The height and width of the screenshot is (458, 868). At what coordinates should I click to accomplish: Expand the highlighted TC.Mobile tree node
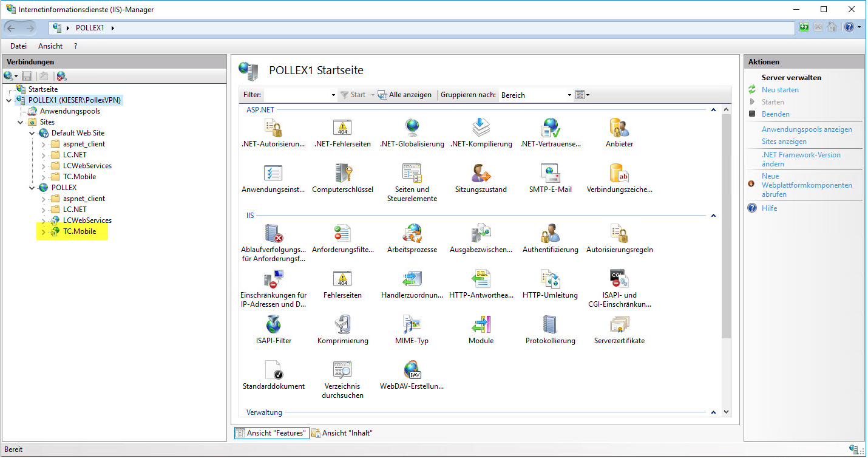[x=43, y=231]
